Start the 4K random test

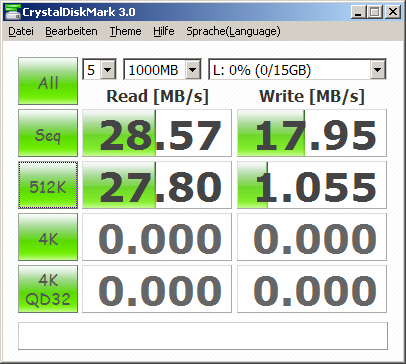48,237
